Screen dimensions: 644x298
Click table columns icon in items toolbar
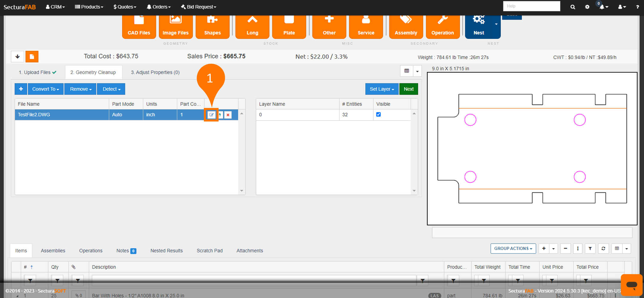[x=617, y=248]
